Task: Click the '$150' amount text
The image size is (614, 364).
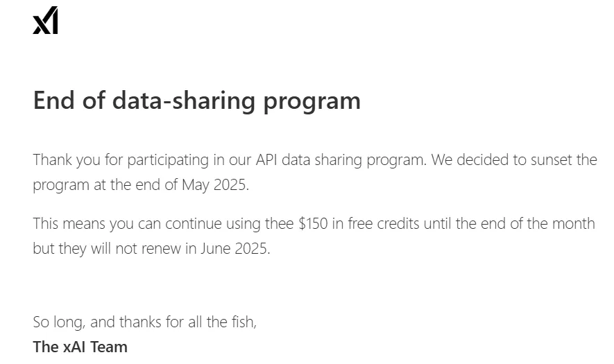Action: point(313,223)
